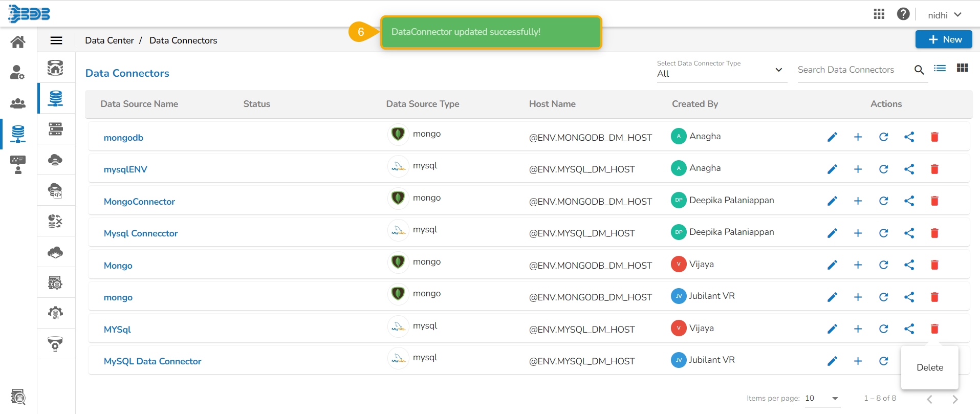Change items per page dropdown
Viewport: 980px width, 414px height.
(x=822, y=398)
